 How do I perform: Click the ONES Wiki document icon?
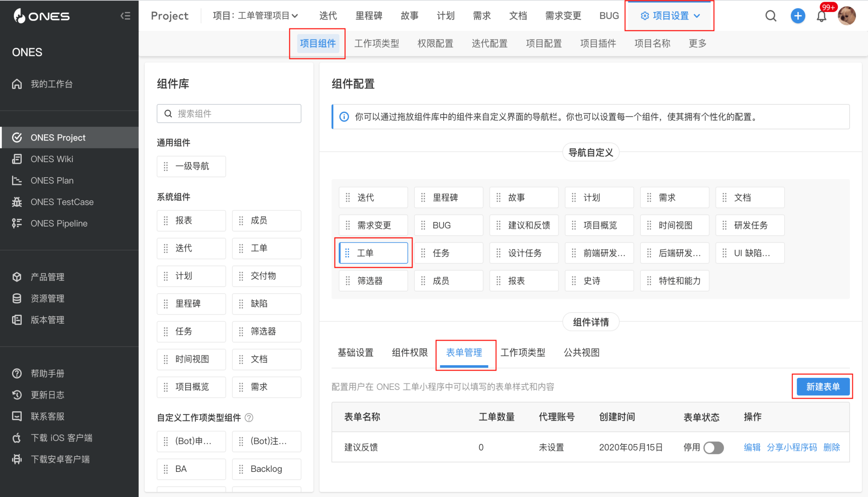pos(17,159)
